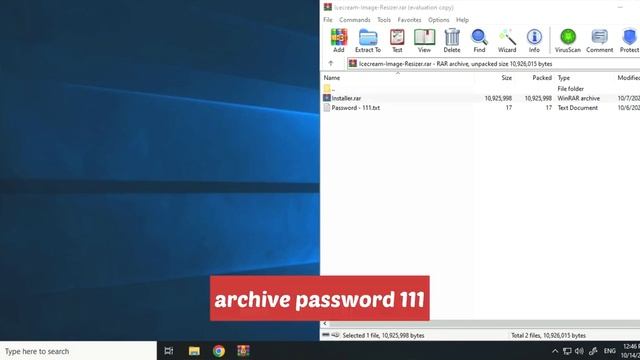640x360 pixels.
Task: Select the Password - 111.txt file name
Action: coord(356,108)
